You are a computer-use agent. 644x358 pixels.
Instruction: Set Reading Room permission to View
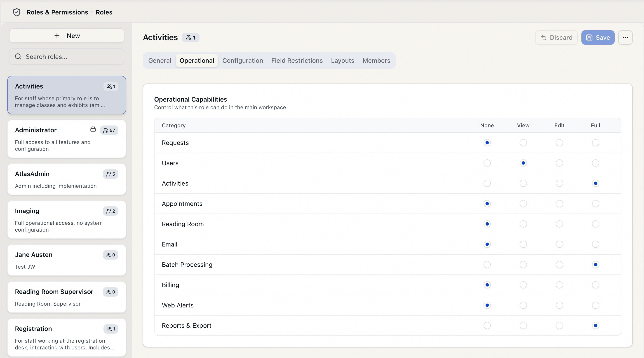click(523, 224)
